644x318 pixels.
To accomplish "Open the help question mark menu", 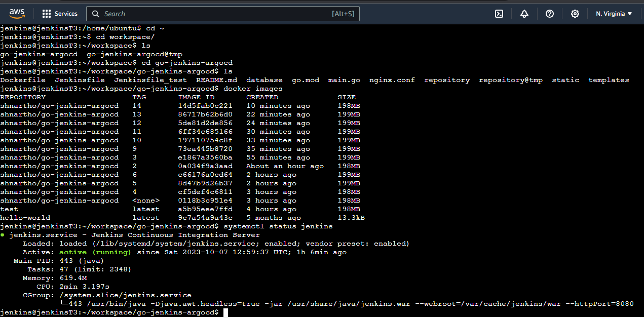I will click(550, 14).
